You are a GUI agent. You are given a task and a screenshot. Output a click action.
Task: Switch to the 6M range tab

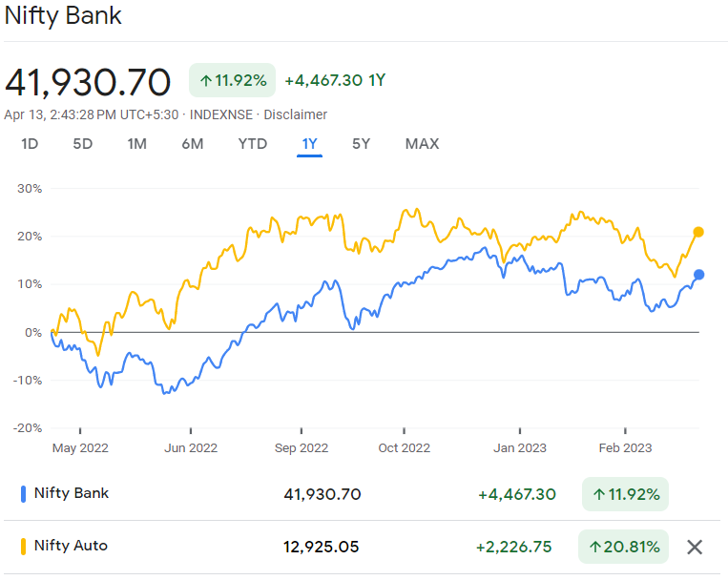pos(192,144)
